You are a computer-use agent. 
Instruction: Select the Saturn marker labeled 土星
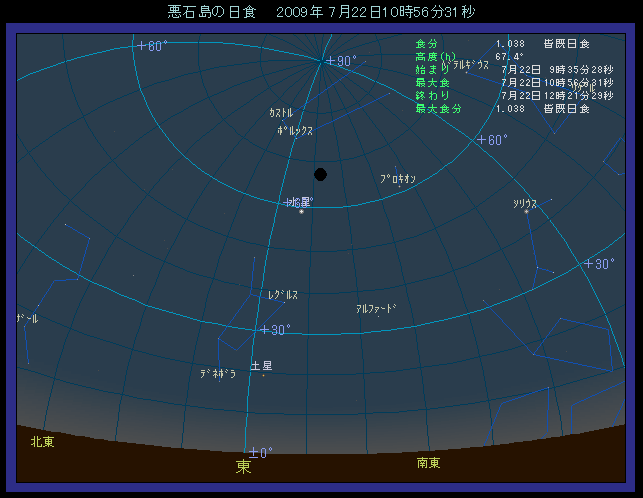261,367
